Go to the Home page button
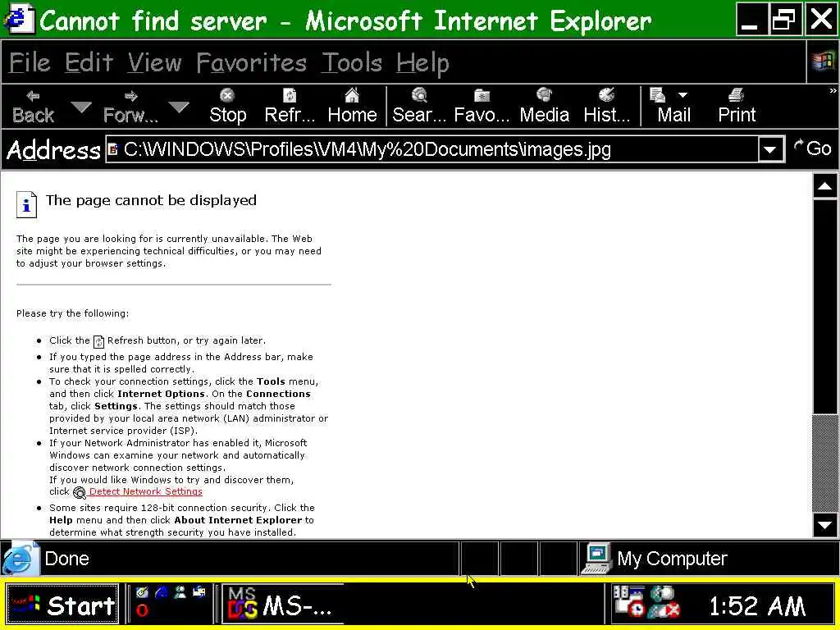Image resolution: width=840 pixels, height=630 pixels. [352, 106]
